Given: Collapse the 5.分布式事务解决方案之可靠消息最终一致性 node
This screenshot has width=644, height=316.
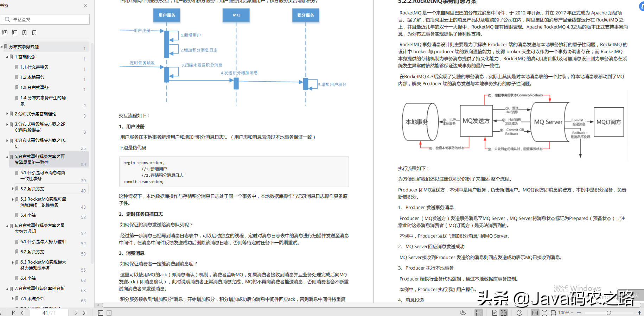Looking at the screenshot, I should [7, 157].
